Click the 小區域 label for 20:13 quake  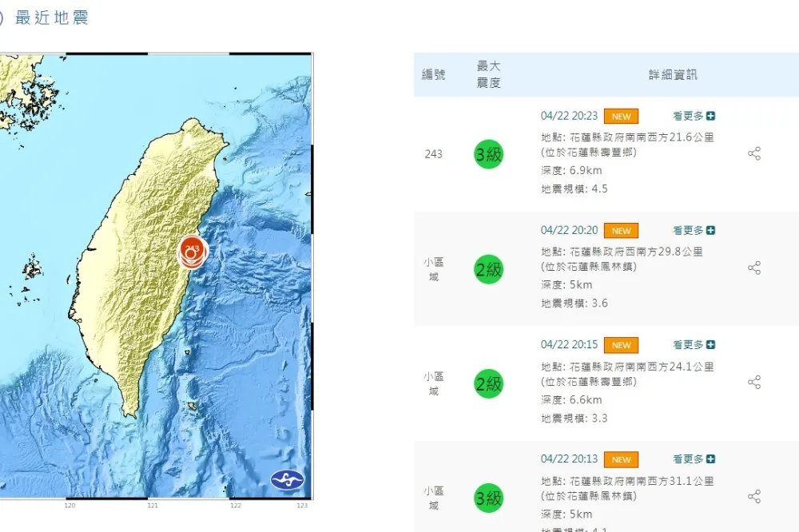(x=434, y=498)
